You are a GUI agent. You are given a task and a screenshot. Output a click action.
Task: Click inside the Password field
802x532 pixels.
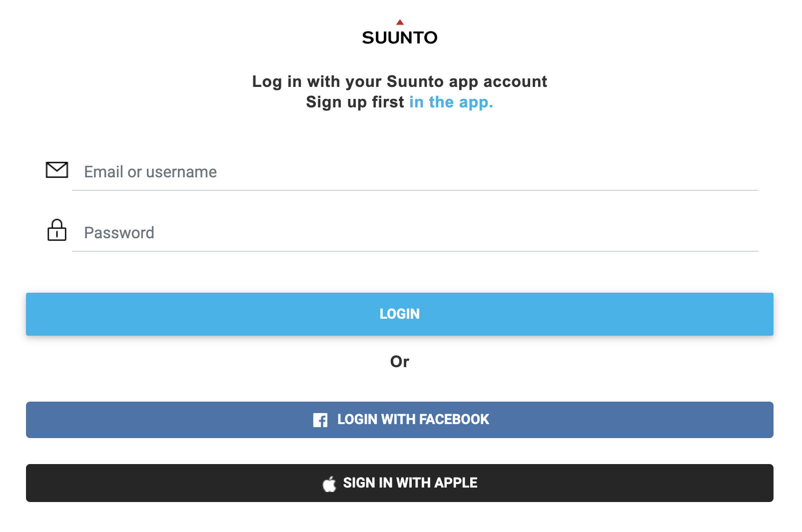pyautogui.click(x=350, y=232)
